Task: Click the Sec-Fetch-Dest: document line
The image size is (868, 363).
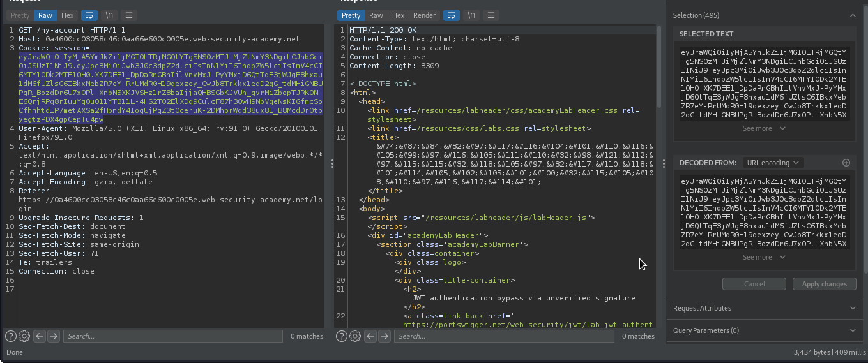Action: 72,226
